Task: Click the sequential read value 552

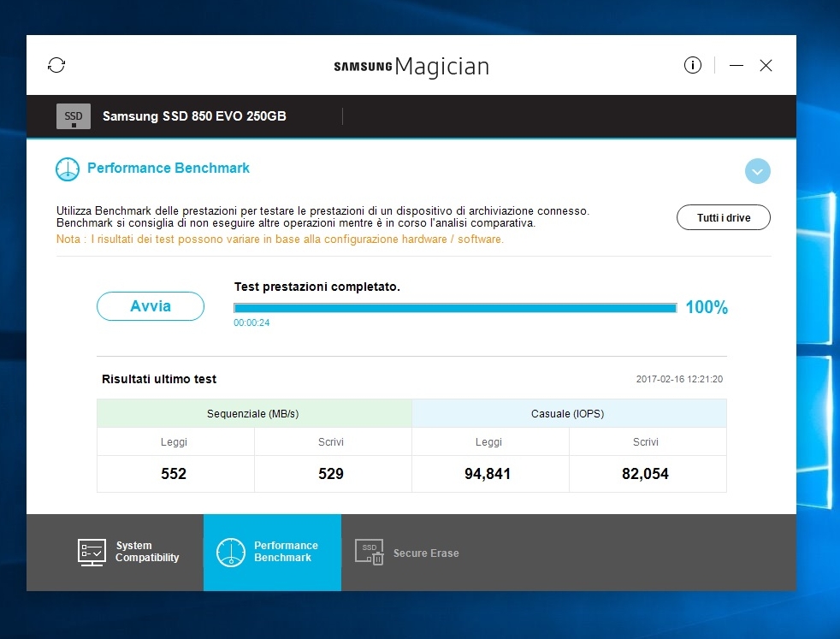Action: pyautogui.click(x=174, y=474)
